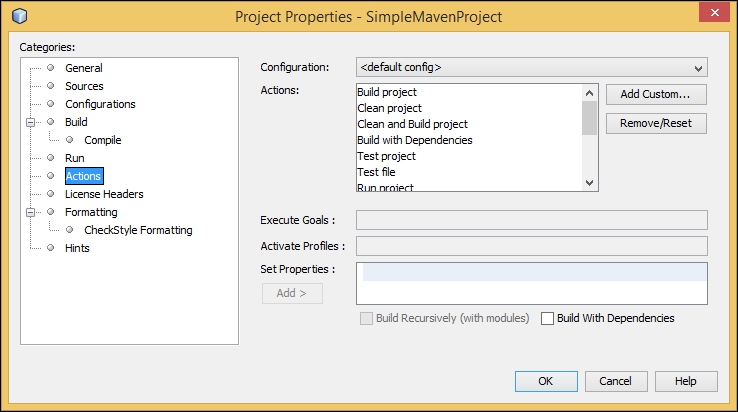Viewport: 738px width, 412px height.
Task: Select the Run category
Action: click(x=75, y=158)
